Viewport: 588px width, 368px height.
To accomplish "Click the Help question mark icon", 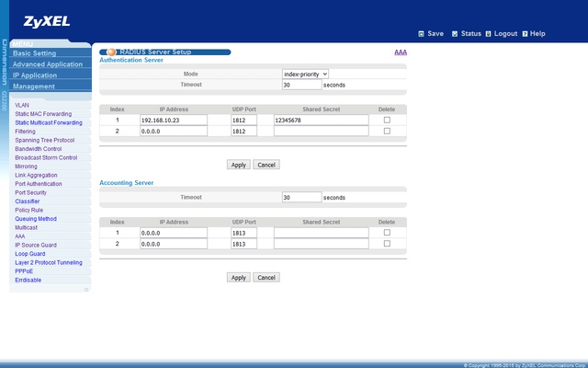I will pos(525,34).
